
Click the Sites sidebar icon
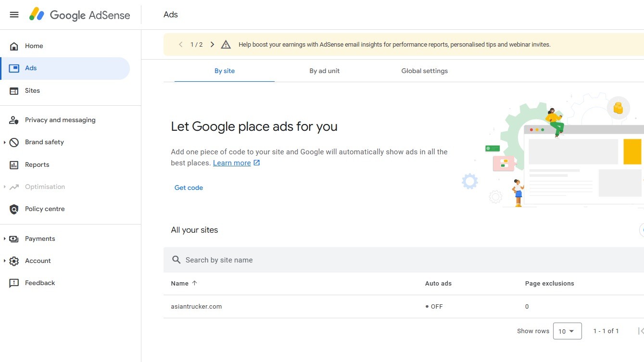point(14,91)
